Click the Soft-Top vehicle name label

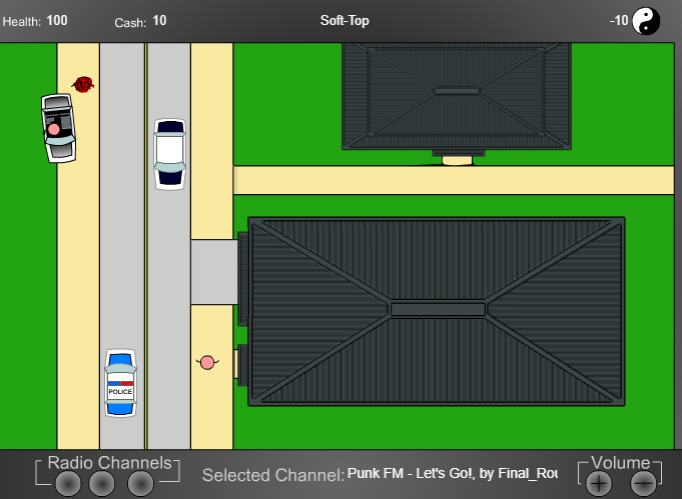(x=344, y=20)
